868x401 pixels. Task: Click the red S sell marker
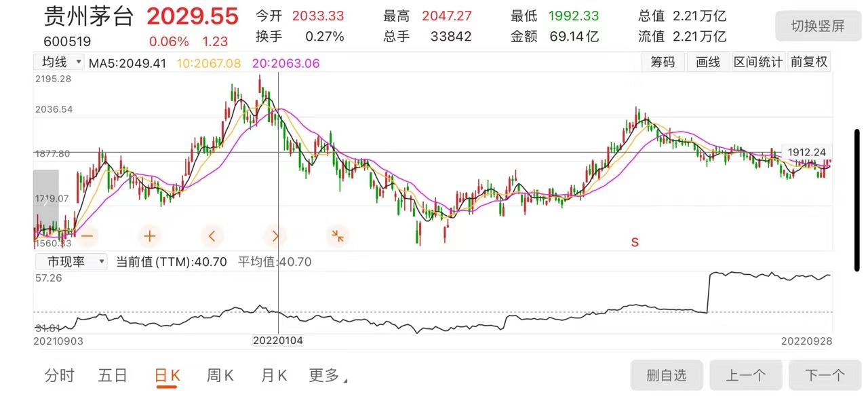pyautogui.click(x=635, y=242)
